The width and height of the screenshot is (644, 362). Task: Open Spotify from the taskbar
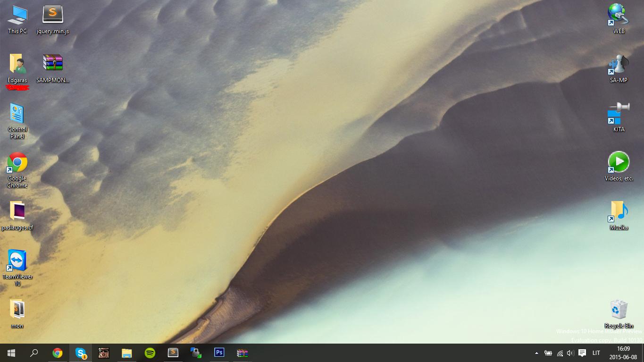(x=150, y=353)
